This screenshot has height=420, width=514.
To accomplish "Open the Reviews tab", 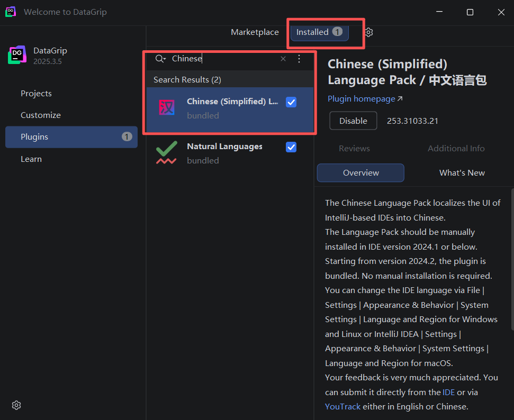I will tap(354, 149).
